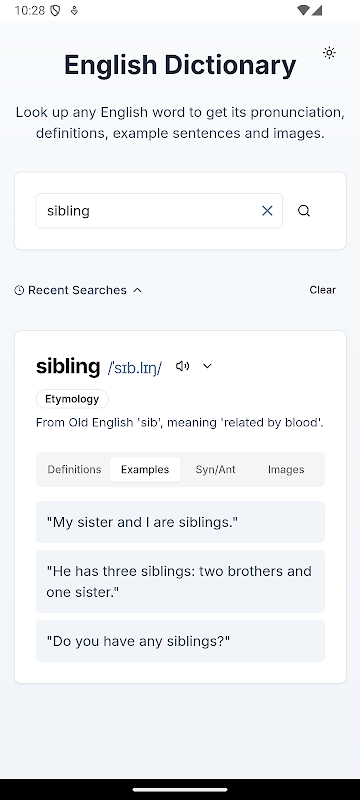The image size is (360, 800).
Task: Toggle the light/dark theme sun icon
Action: pos(329,53)
